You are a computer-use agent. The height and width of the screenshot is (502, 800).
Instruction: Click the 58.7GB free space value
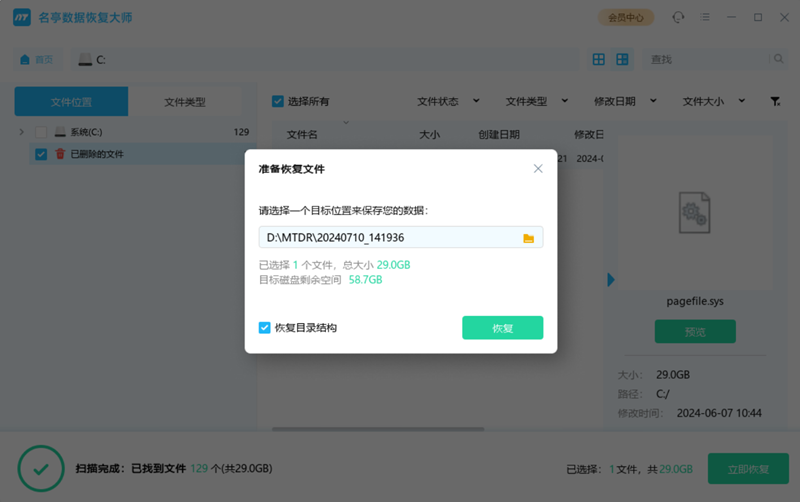pos(365,280)
